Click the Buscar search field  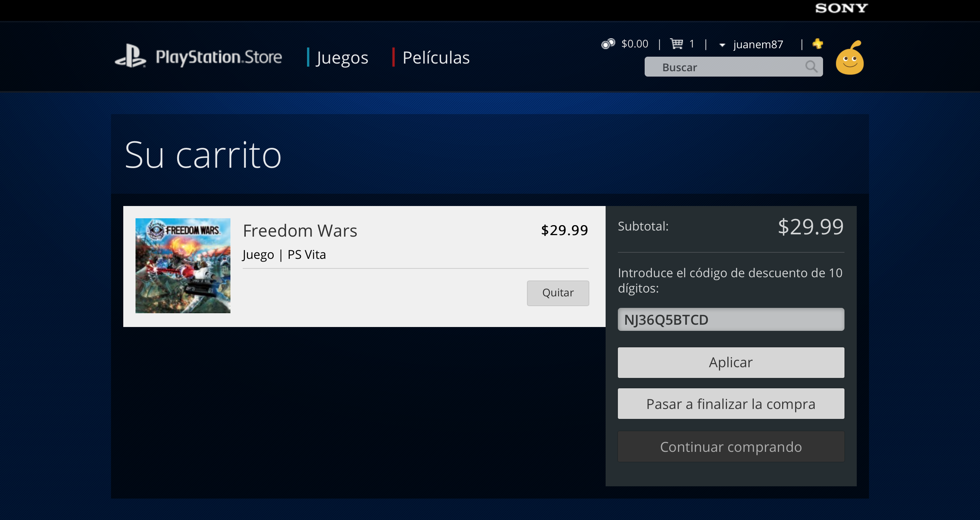tap(733, 67)
